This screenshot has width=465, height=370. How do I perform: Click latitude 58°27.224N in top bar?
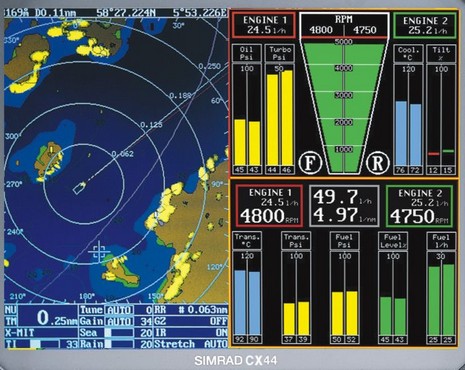[x=126, y=13]
